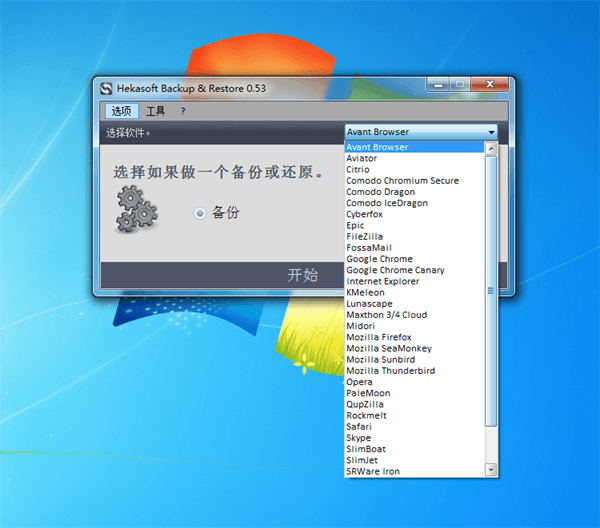Open the ? help menu
Viewport: 600px width, 528px height.
(183, 111)
